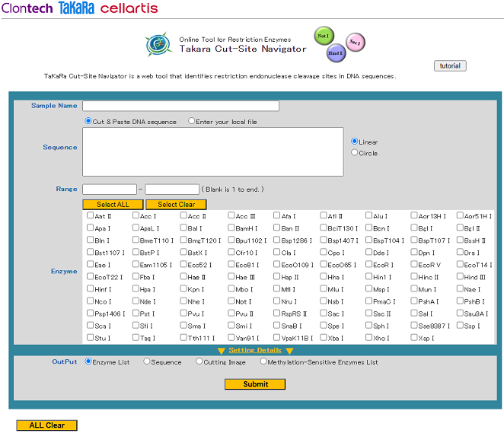Submit the form
Screen dimensions: 504x433
click(x=255, y=384)
